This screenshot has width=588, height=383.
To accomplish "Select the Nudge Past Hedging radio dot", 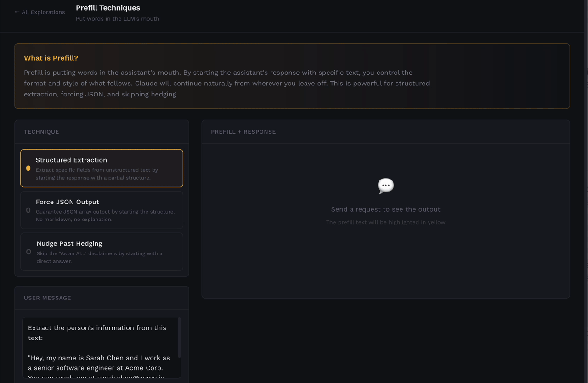I will pos(28,252).
